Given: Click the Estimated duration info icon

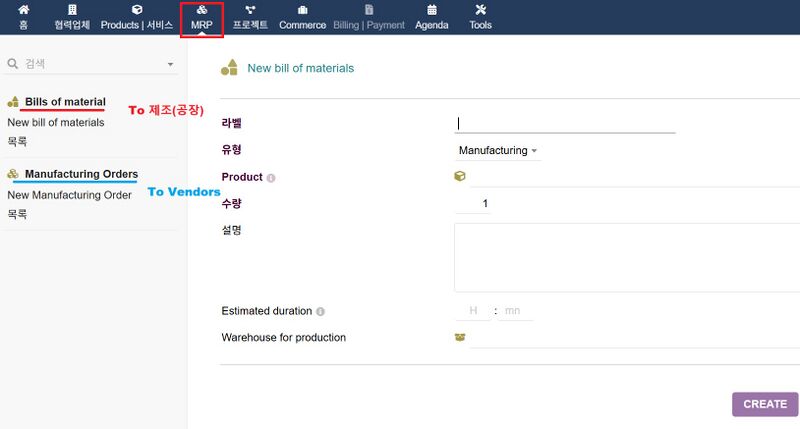Looking at the screenshot, I should [x=320, y=312].
